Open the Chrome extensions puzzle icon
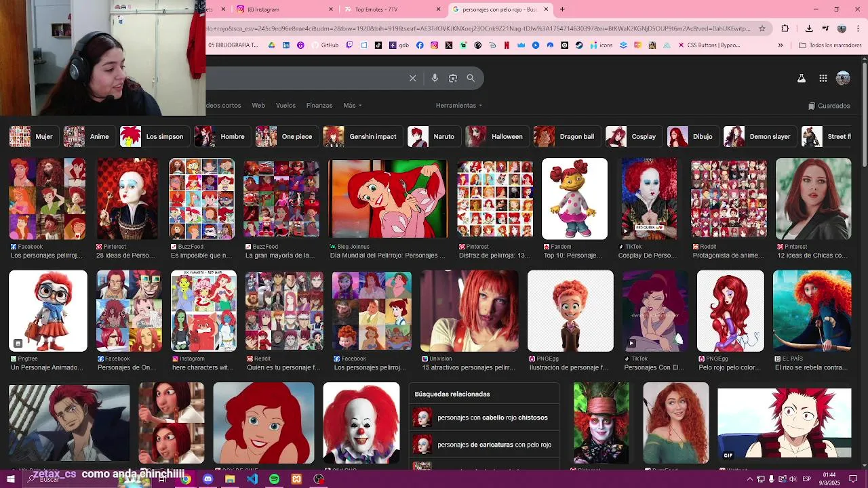 (x=785, y=28)
